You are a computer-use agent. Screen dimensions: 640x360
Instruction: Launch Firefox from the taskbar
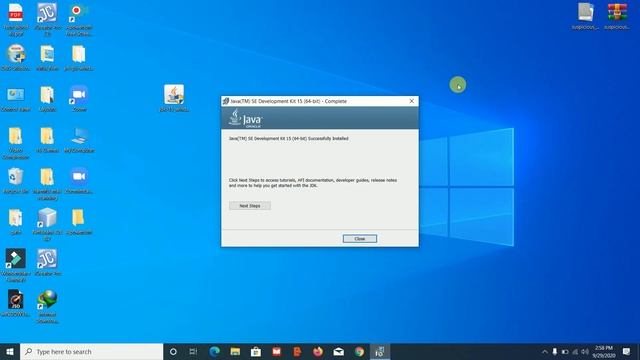click(318, 351)
